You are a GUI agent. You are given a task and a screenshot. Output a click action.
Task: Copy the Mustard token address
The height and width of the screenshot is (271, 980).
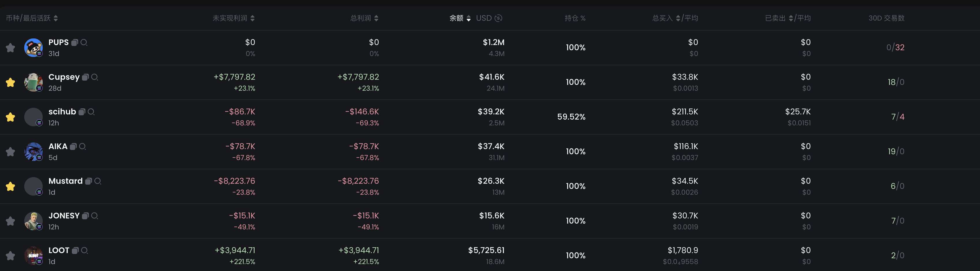tap(88, 181)
